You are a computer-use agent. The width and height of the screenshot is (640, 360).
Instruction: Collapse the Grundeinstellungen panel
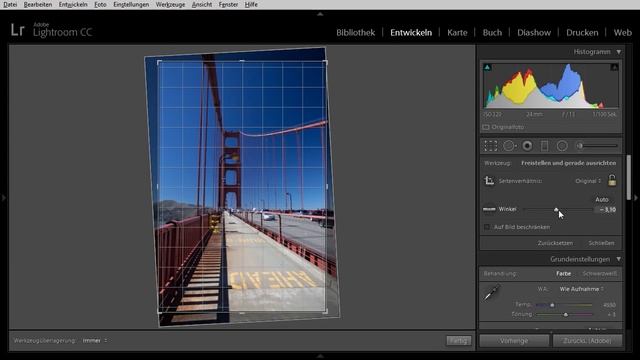click(619, 259)
